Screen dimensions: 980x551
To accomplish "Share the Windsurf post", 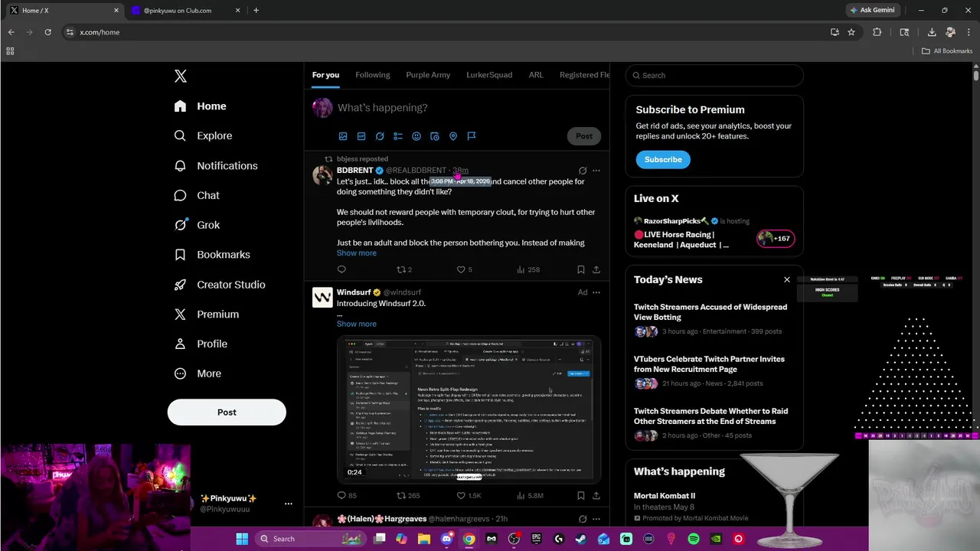I will point(596,496).
